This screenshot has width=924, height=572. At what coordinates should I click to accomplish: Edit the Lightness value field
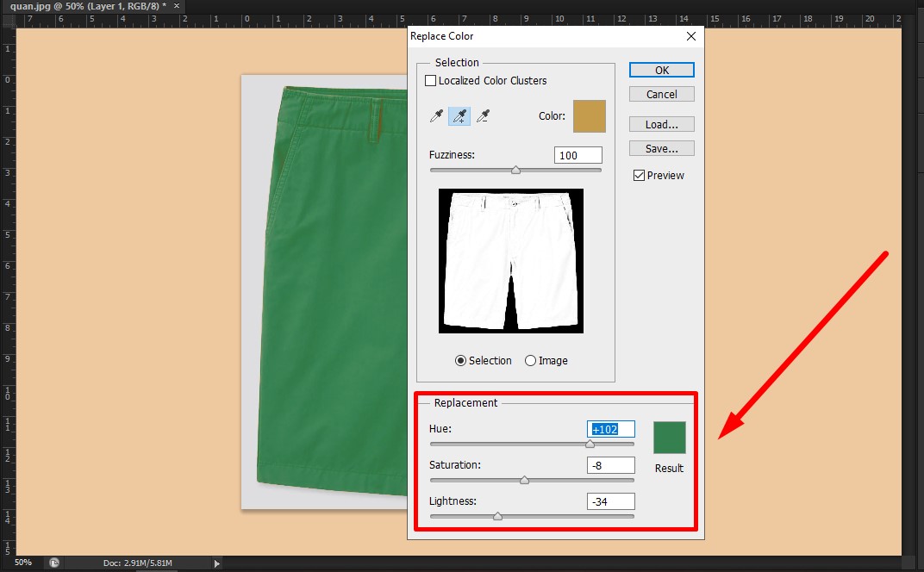(610, 501)
